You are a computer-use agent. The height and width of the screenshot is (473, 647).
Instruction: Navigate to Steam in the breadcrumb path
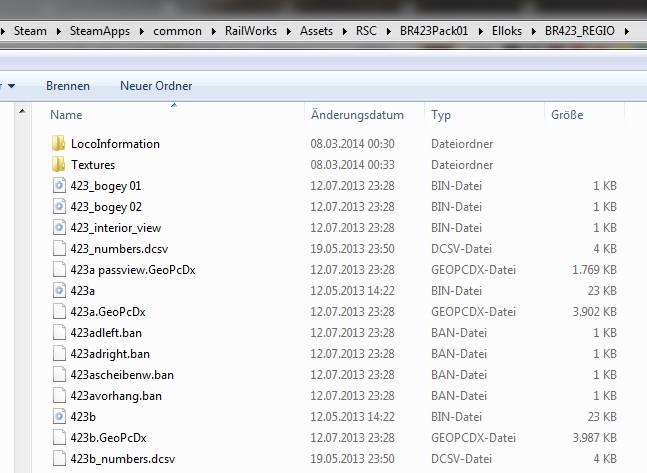pos(30,31)
